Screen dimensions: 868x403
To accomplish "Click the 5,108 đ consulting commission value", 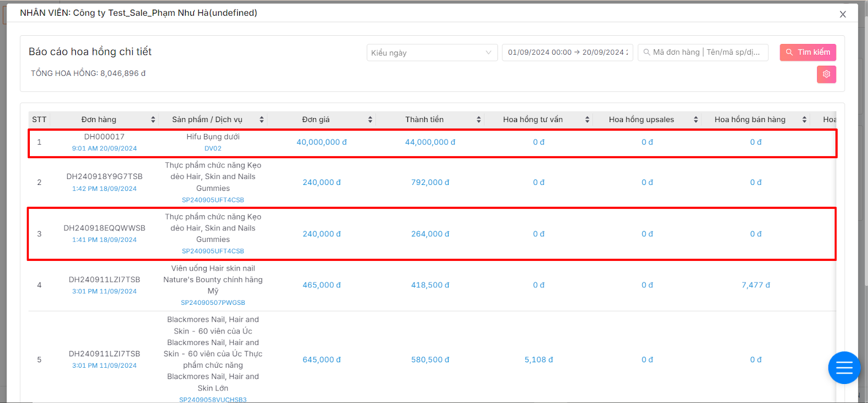I will [538, 360].
